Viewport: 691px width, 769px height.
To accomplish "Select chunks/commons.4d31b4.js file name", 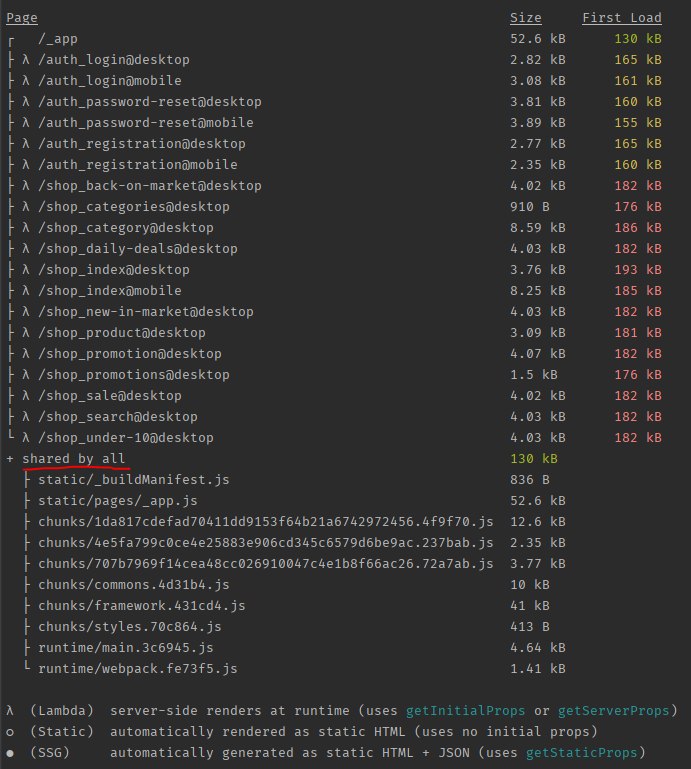I will (134, 585).
